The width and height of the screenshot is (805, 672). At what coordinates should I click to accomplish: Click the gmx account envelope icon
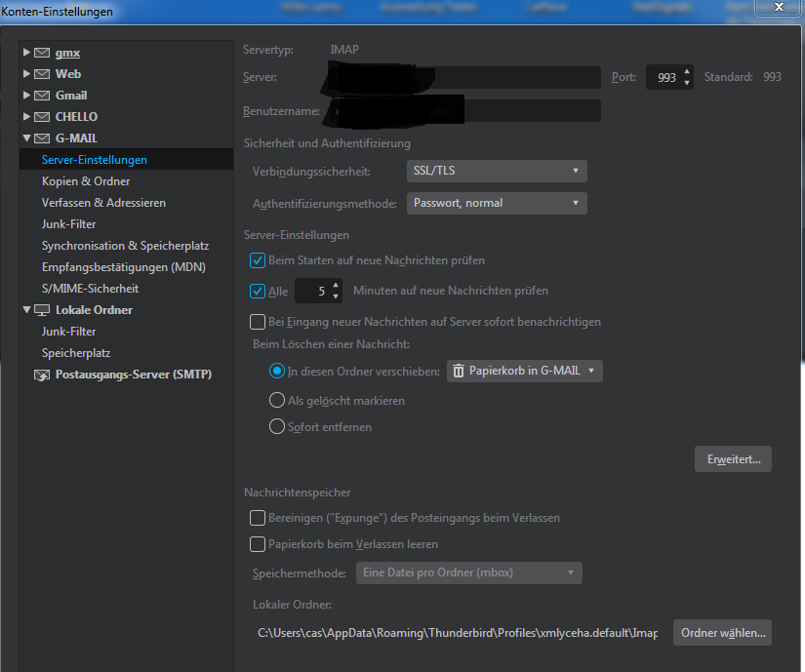[42, 53]
